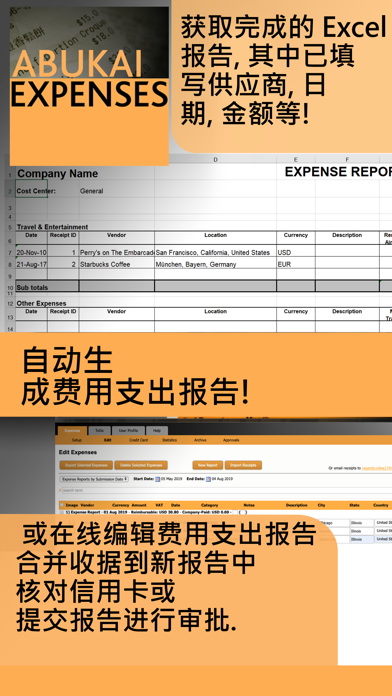Open the Start Date calendar icon
The width and height of the screenshot is (392, 696).
(x=157, y=479)
